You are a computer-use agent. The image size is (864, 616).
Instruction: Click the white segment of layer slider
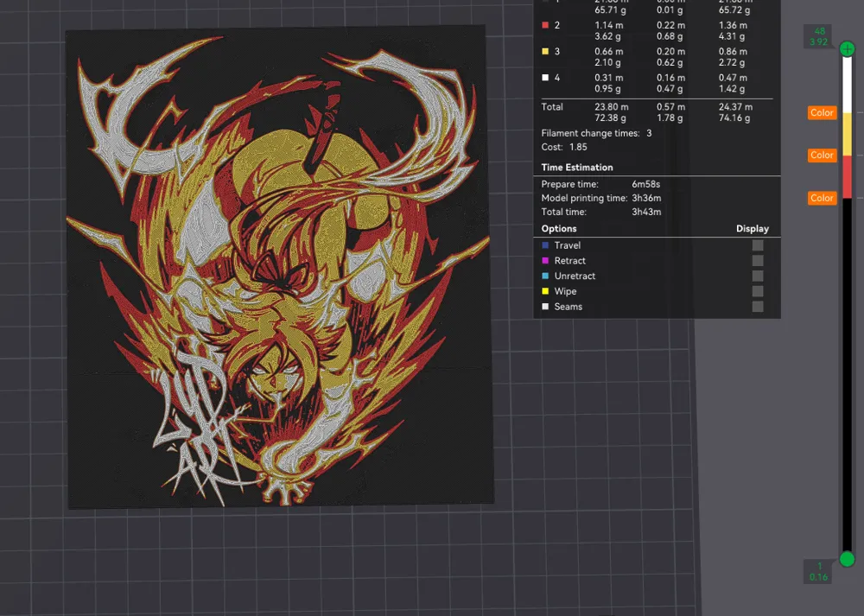click(847, 86)
